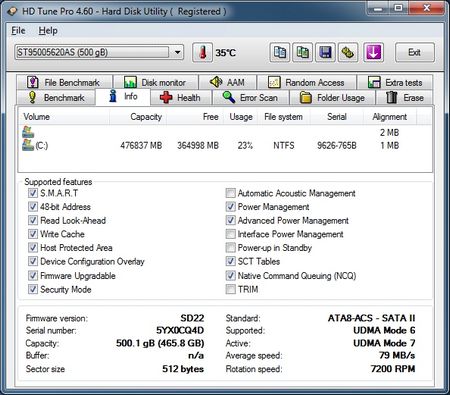Click the Health red cross icon

coord(166,97)
